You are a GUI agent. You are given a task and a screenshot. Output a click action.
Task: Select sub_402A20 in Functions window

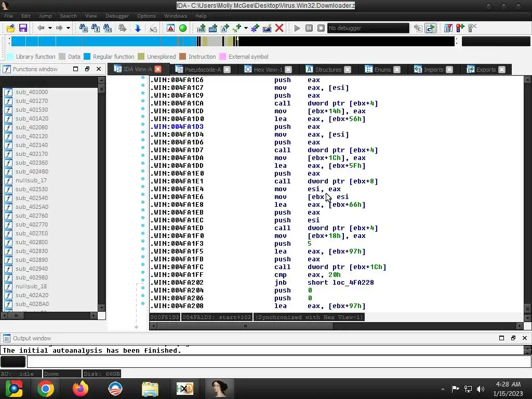pyautogui.click(x=32, y=295)
